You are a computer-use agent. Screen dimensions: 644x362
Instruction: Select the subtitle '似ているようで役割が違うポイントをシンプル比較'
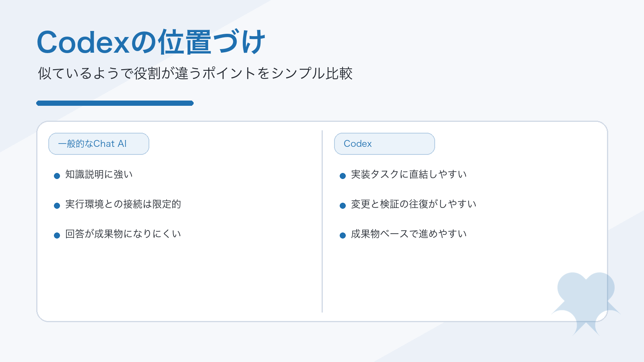point(195,73)
